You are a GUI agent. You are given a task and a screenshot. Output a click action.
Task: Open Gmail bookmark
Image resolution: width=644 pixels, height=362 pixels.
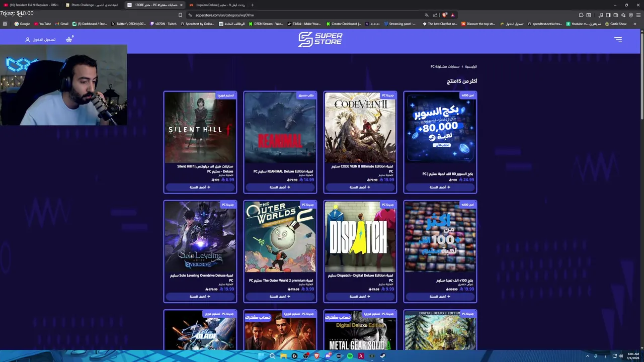point(61,24)
